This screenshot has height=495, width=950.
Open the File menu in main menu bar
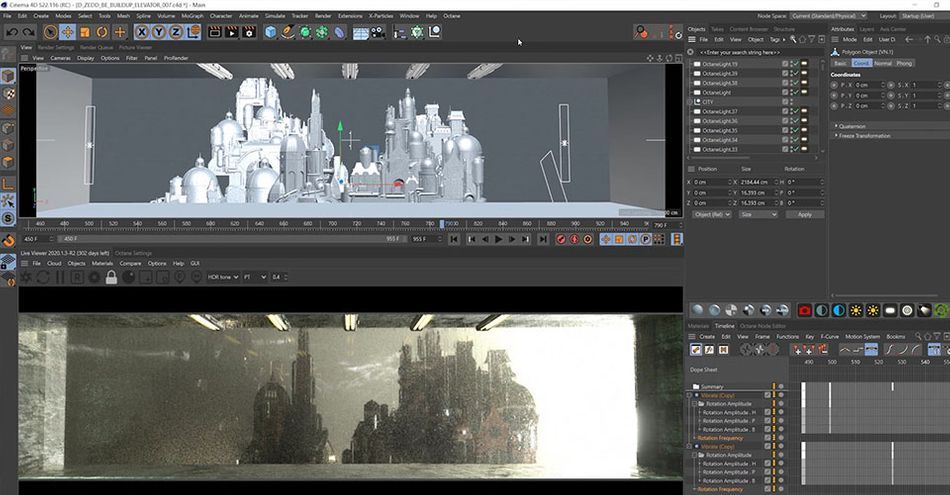7,16
